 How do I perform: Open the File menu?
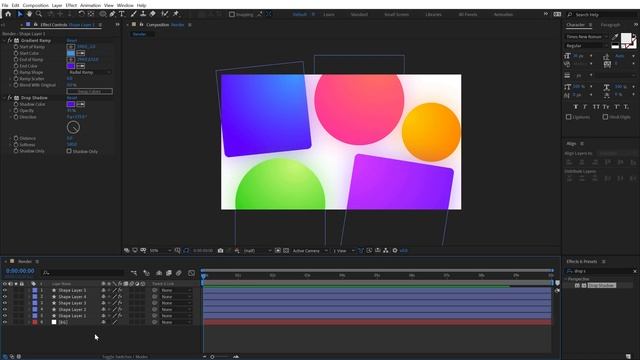point(5,5)
